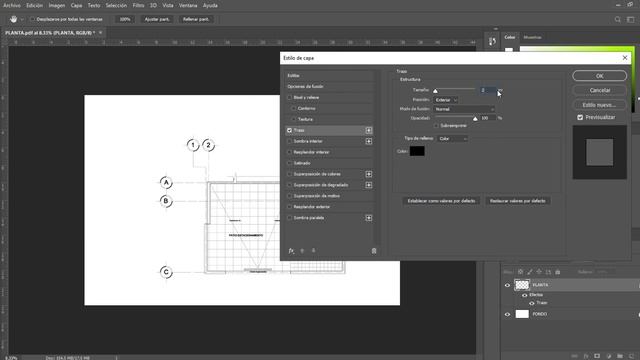640x360 pixels.
Task: Open the Tipo de relleno dropdown set to Color
Action: [453, 139]
